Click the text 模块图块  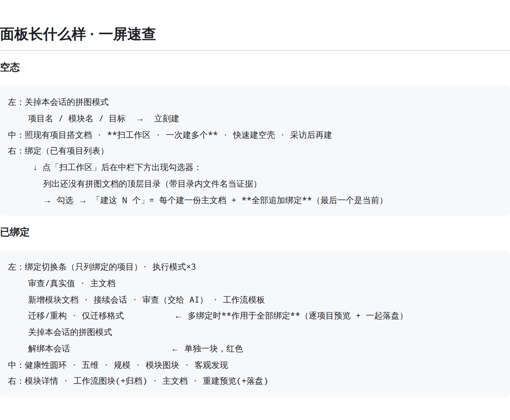tap(162, 365)
